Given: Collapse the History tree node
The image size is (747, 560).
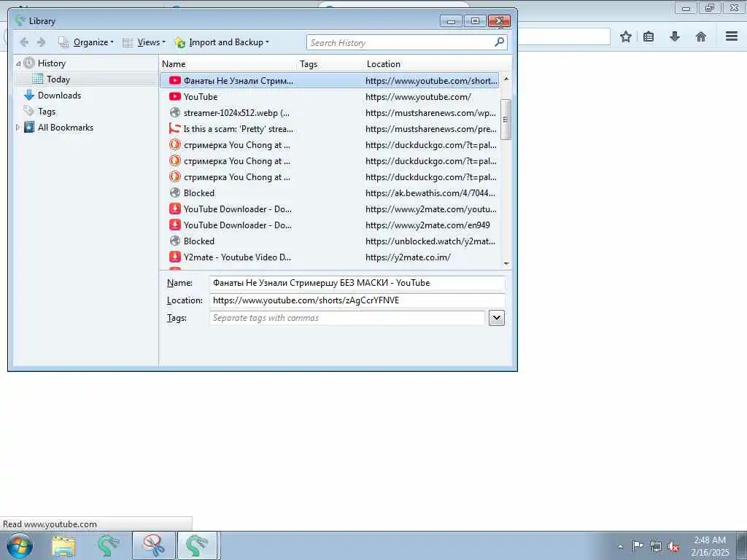Looking at the screenshot, I should coord(18,63).
